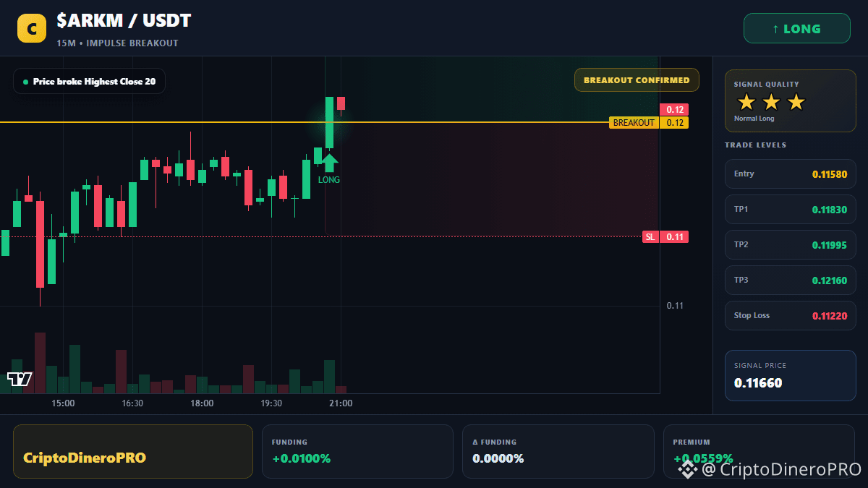Viewport: 868px width, 488px height.
Task: Click the LONG direction button
Action: pos(797,29)
